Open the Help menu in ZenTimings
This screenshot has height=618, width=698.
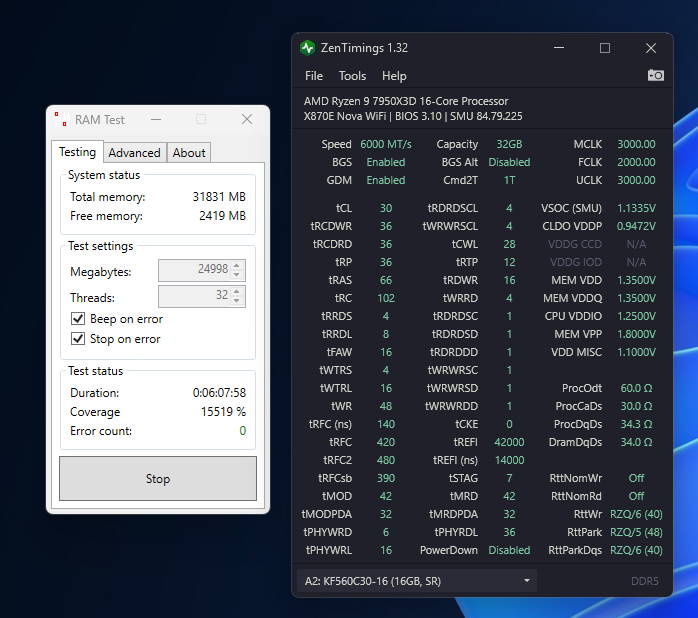[394, 76]
